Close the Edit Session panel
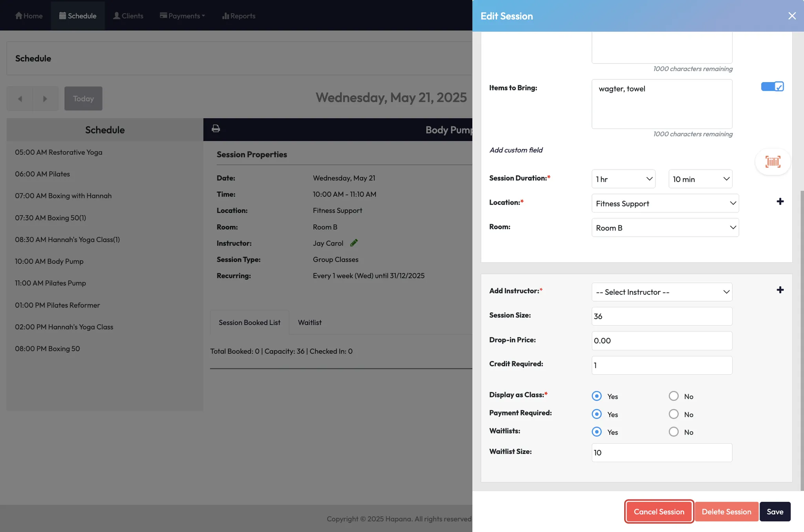 (791, 16)
